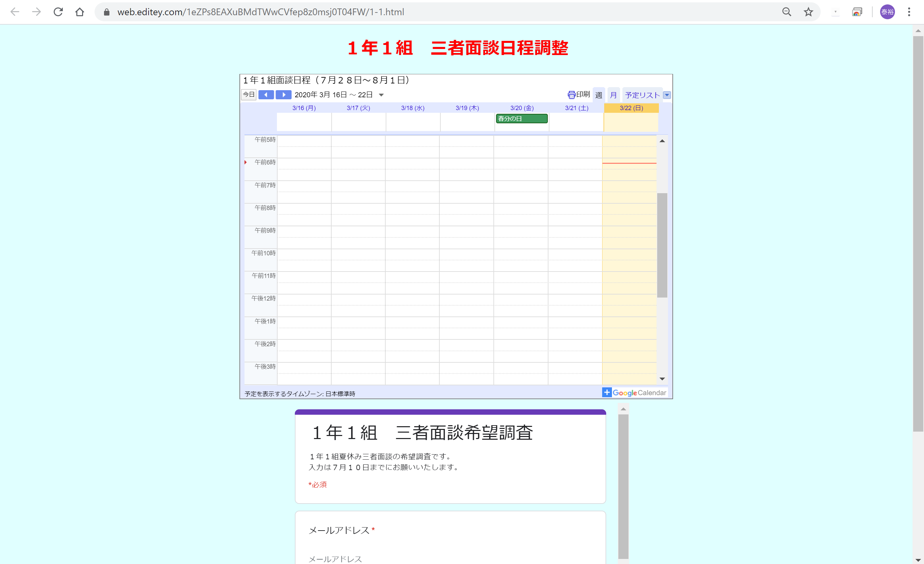
Task: Click the browser reload icon
Action: point(58,12)
